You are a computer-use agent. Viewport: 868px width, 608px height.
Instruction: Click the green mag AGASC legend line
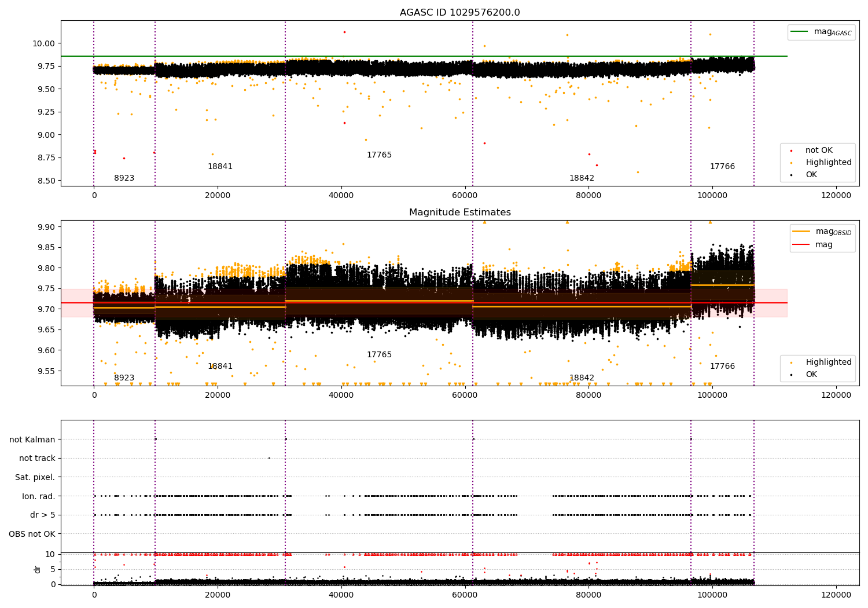[800, 32]
